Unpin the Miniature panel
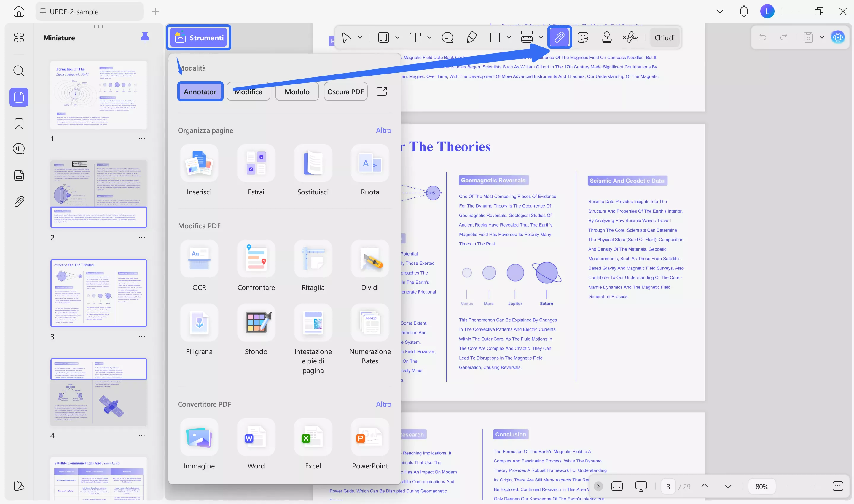The height and width of the screenshot is (504, 854). (x=145, y=37)
